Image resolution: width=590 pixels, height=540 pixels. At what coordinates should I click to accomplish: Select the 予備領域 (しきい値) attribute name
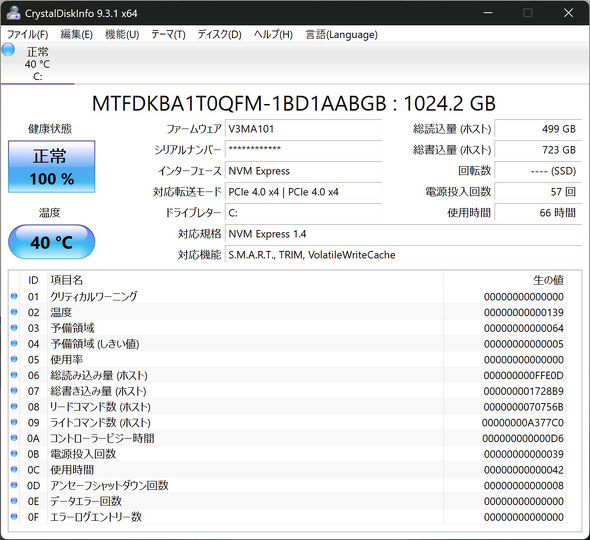click(x=95, y=344)
